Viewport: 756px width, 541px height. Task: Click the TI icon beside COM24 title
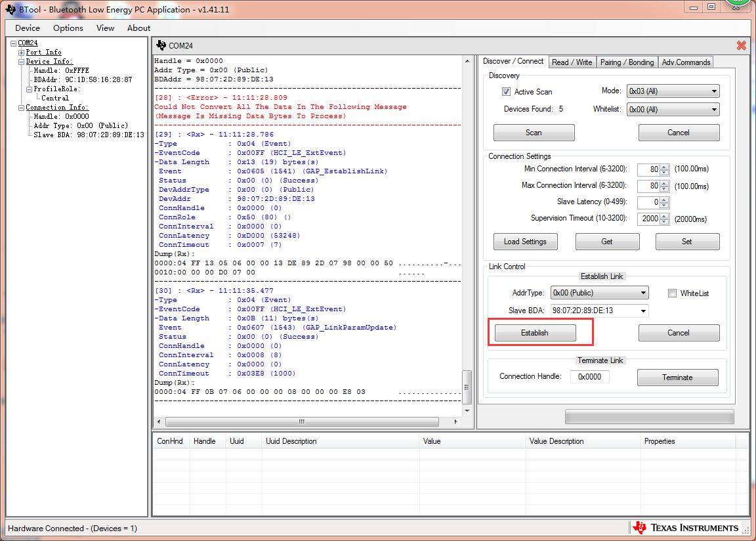click(161, 46)
